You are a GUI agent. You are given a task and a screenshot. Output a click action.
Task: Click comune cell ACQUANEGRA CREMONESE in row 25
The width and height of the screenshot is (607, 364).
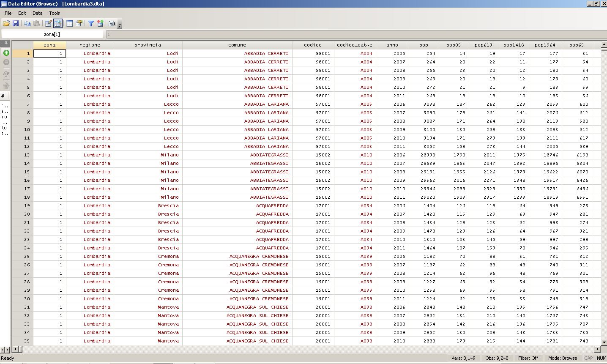[x=237, y=256]
